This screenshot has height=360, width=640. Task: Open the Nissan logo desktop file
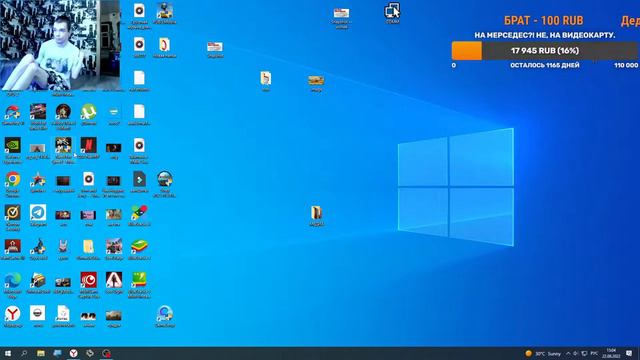coord(38,313)
